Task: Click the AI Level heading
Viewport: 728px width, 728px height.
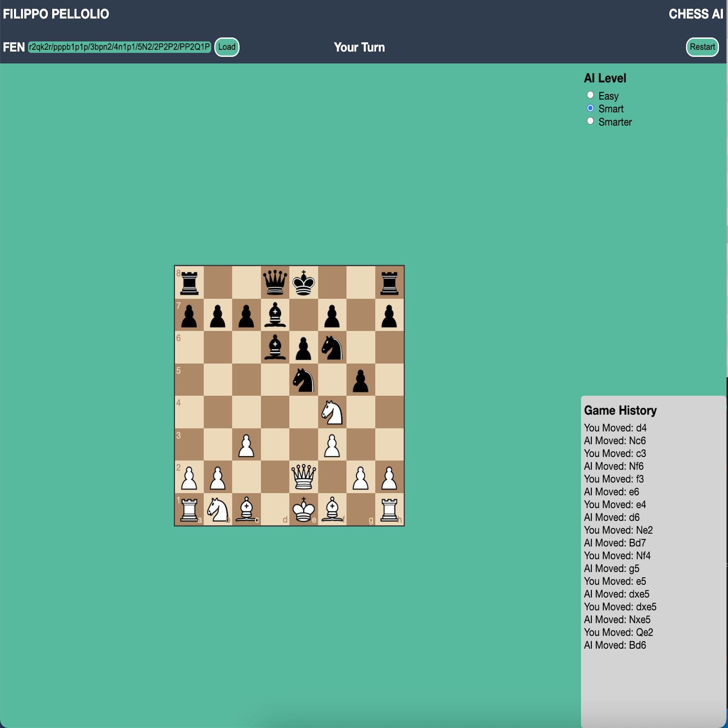Action: click(605, 78)
